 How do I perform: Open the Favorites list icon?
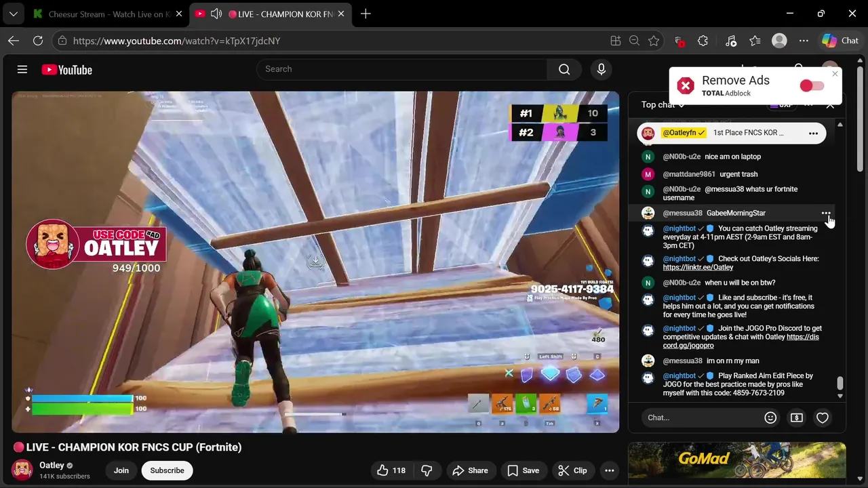click(755, 41)
